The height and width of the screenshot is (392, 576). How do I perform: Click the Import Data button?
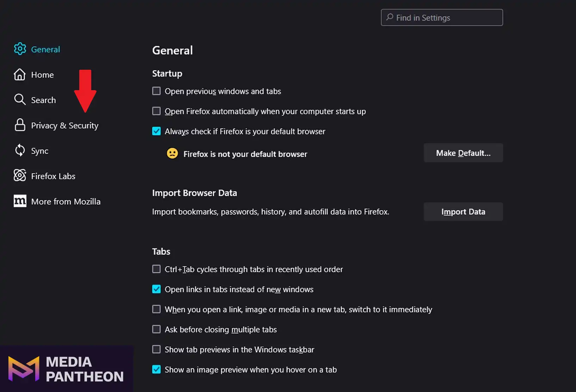[463, 212]
